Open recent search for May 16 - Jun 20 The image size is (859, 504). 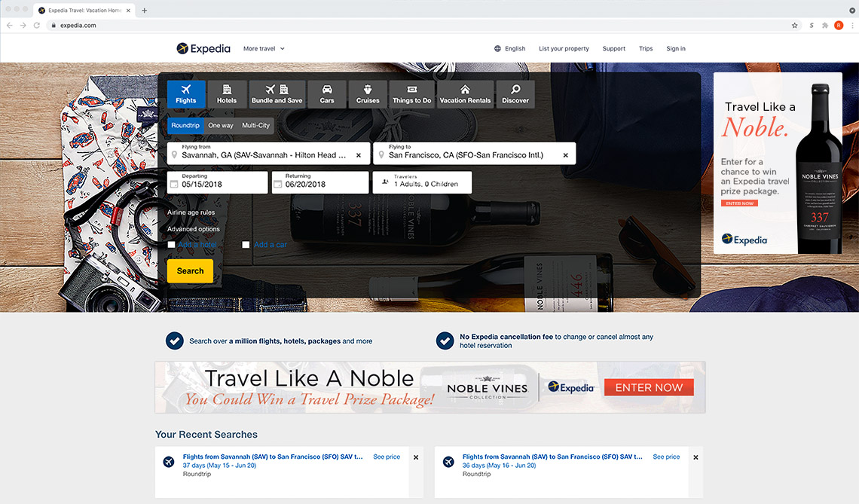point(552,457)
